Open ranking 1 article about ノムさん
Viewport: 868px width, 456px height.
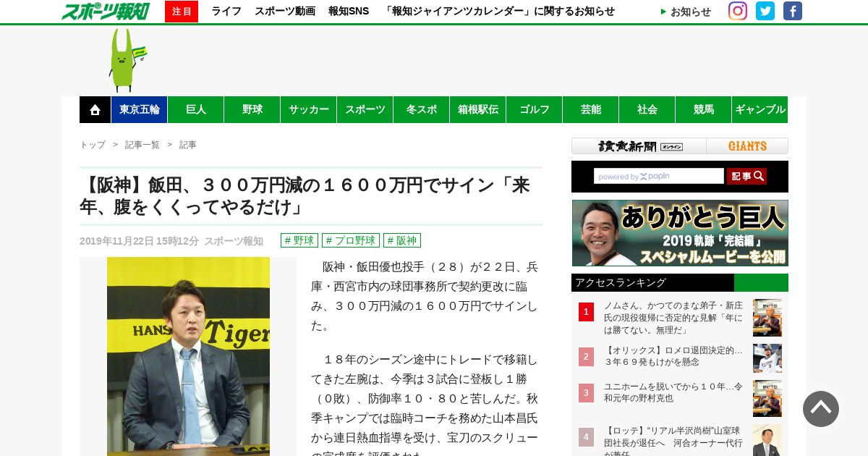pyautogui.click(x=673, y=318)
